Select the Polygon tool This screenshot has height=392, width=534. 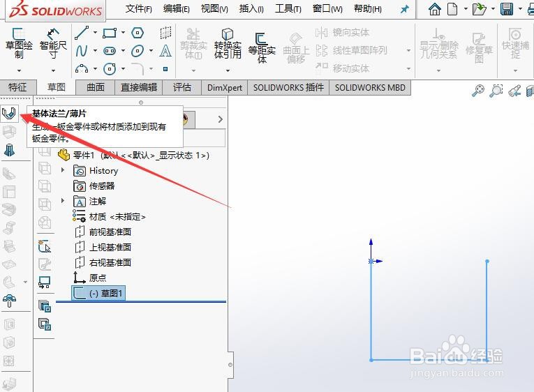pyautogui.click(x=138, y=33)
